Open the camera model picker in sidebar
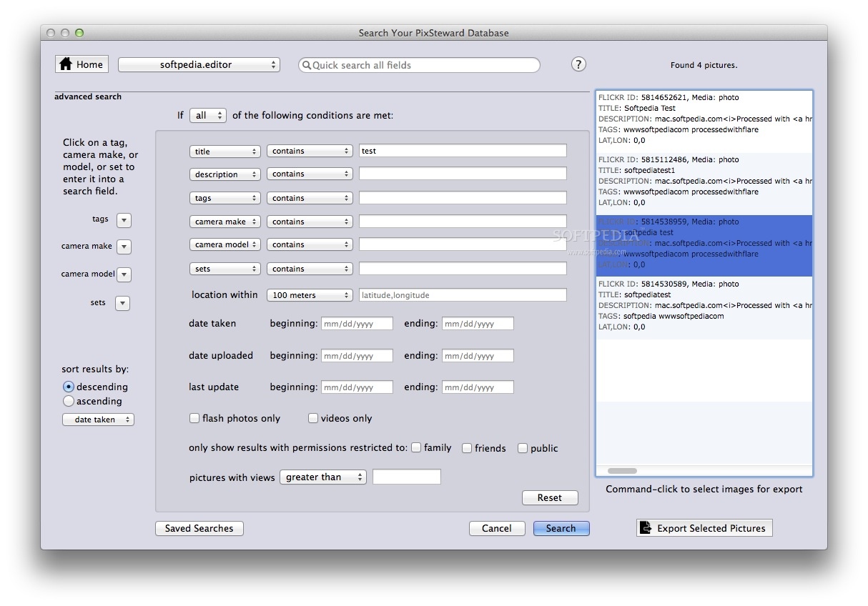 pyautogui.click(x=124, y=274)
